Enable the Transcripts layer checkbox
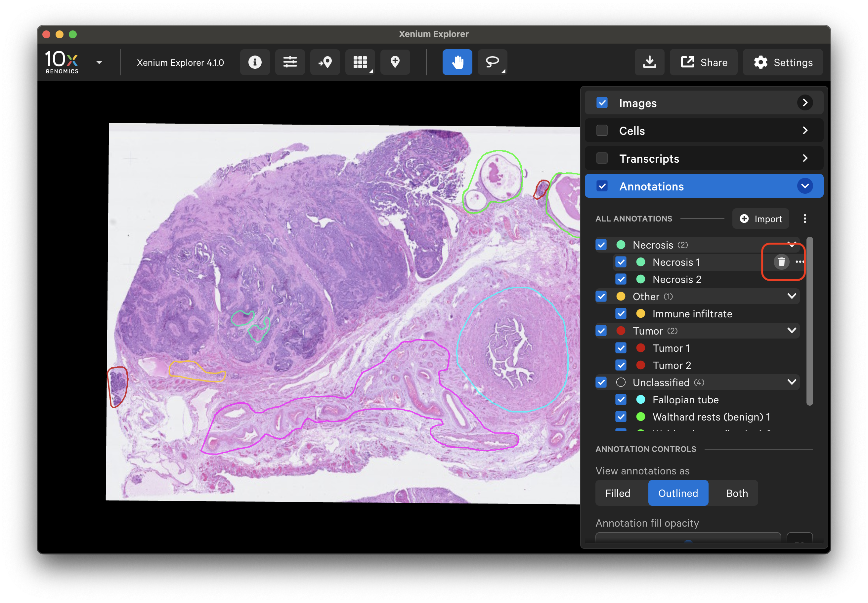Image resolution: width=868 pixels, height=603 pixels. click(602, 158)
